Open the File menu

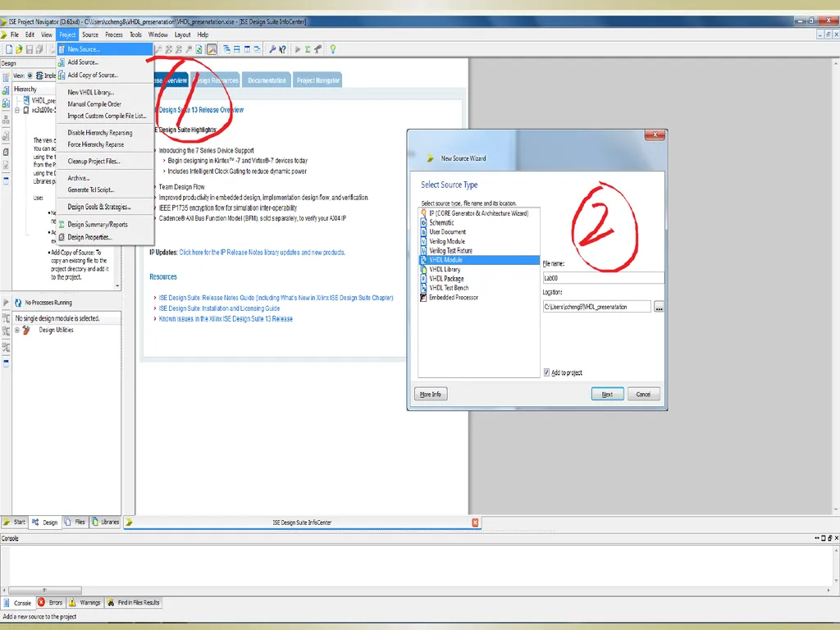(x=15, y=34)
